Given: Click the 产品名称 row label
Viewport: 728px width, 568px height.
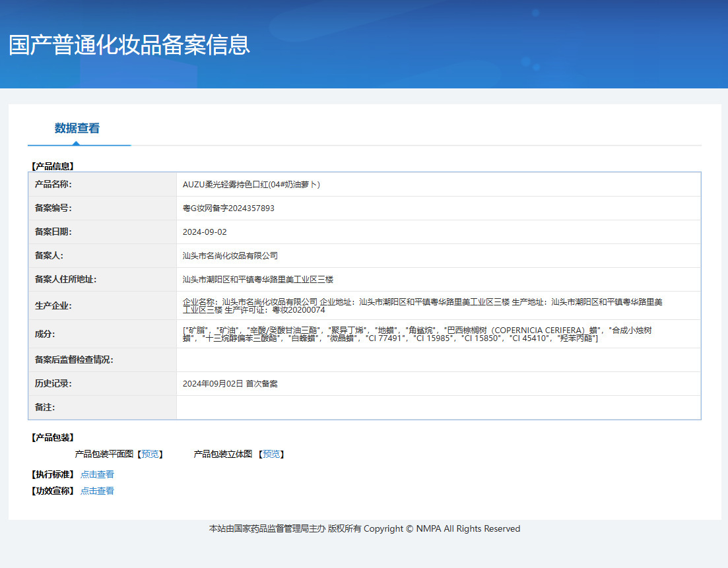Looking at the screenshot, I should coord(53,185).
